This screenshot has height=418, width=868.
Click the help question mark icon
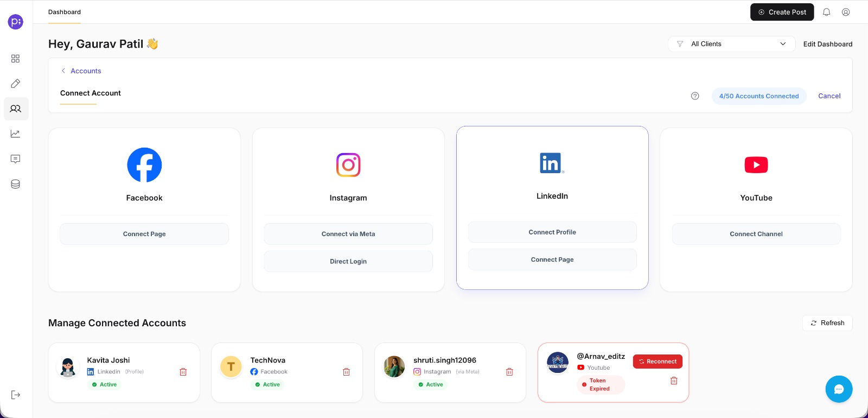point(695,96)
